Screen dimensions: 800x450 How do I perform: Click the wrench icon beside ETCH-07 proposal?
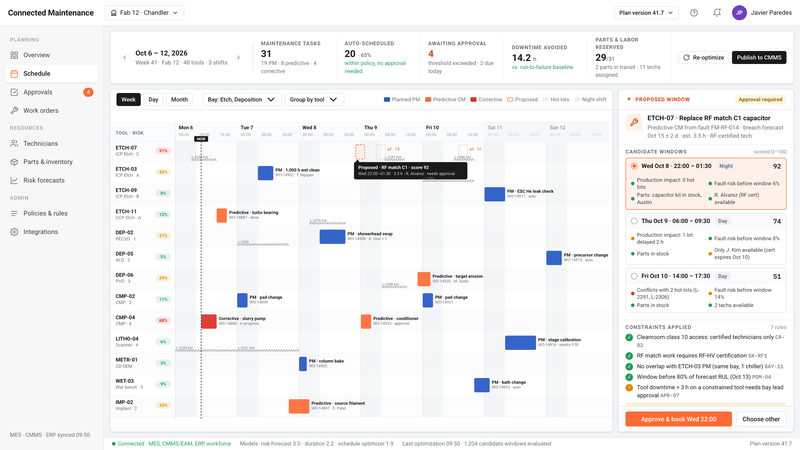click(x=634, y=122)
